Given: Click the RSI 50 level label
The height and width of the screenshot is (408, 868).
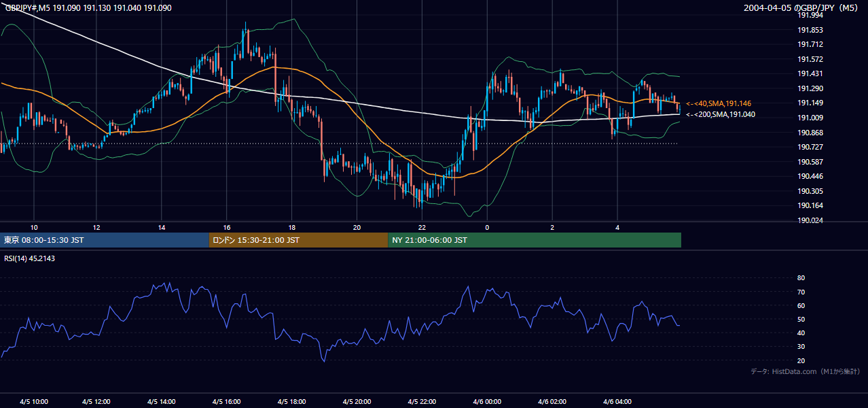Looking at the screenshot, I should [801, 319].
